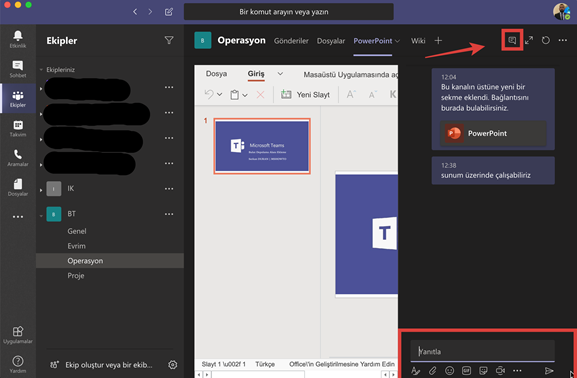Open more tab options in header
Screen dimensions: 577x378
pyautogui.click(x=563, y=40)
